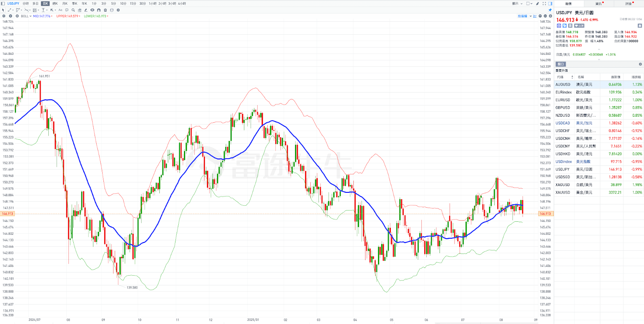Viewport: 644px width, 324px height.
Task: Click the magnifier zoom tool
Action: pos(73,10)
